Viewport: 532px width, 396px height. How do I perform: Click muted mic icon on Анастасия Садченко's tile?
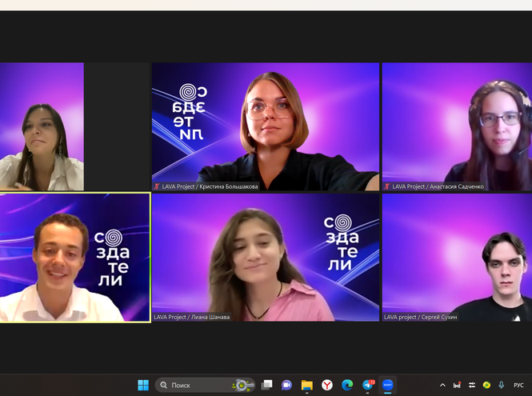click(x=387, y=186)
